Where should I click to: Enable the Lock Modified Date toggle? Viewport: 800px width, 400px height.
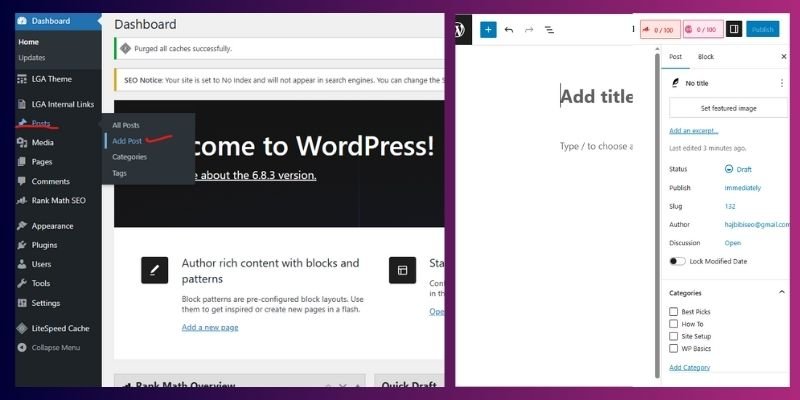678,261
